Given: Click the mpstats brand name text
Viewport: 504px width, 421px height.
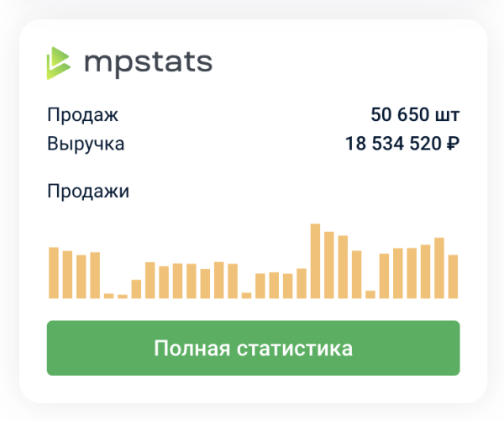Looking at the screenshot, I should tap(149, 63).
